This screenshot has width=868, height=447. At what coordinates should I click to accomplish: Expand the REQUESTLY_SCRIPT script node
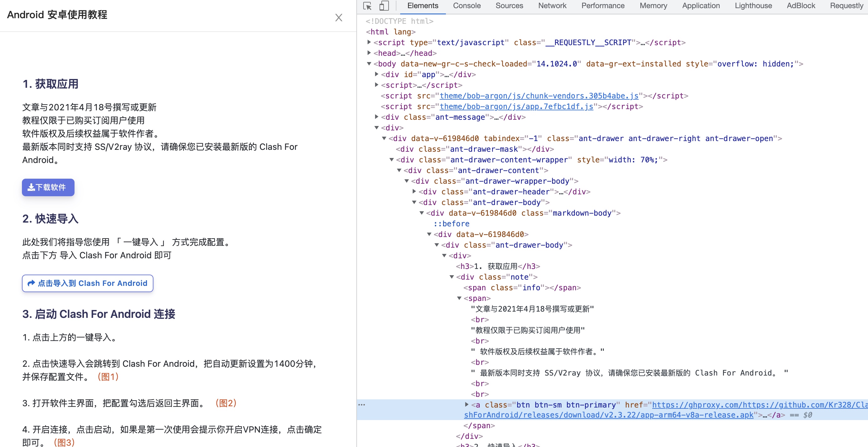369,42
